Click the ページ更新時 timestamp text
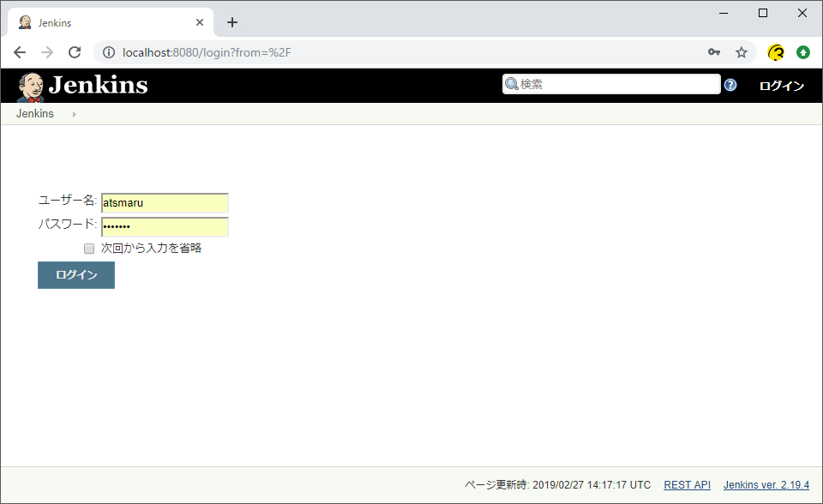This screenshot has height=504, width=823. click(557, 485)
